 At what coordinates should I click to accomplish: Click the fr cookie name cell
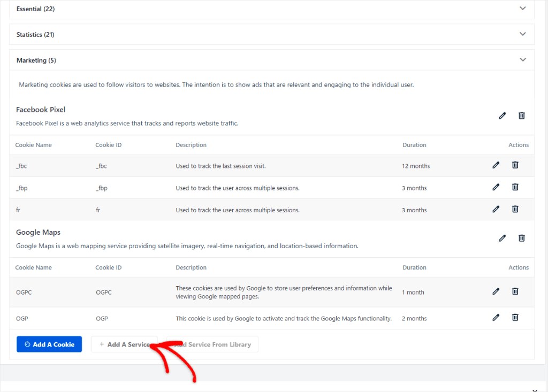click(x=18, y=210)
